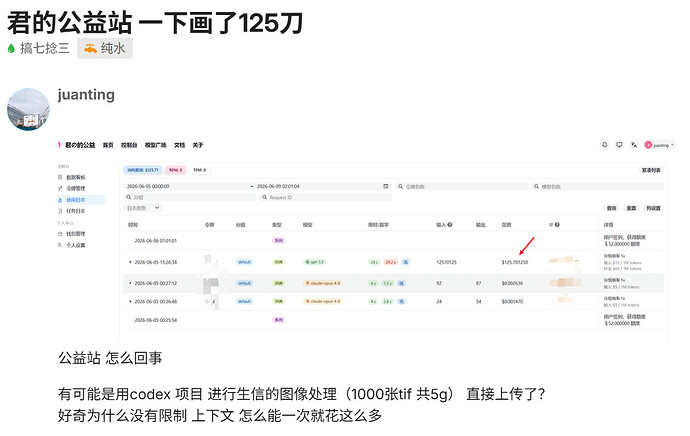Click the person icon for personal settings

pos(60,245)
